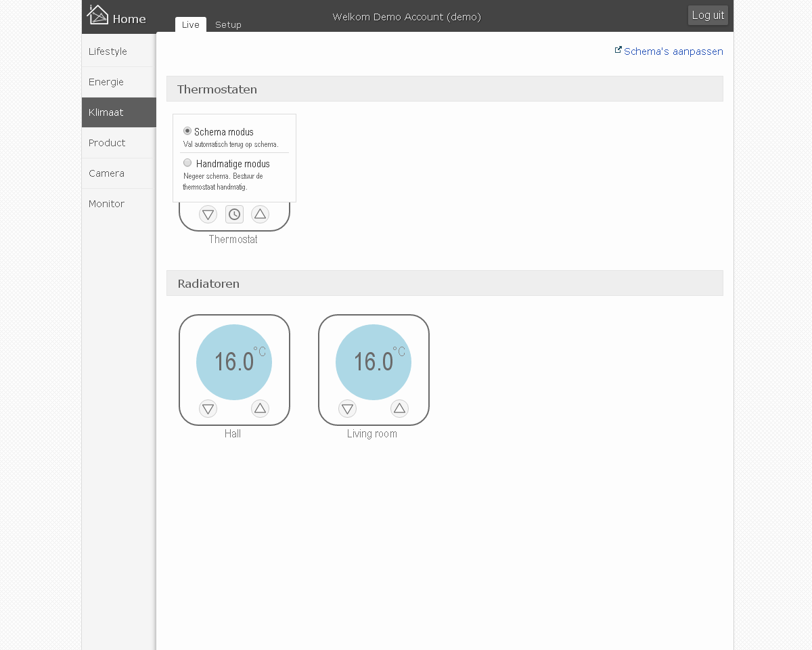Click the Log uit button

708,15
